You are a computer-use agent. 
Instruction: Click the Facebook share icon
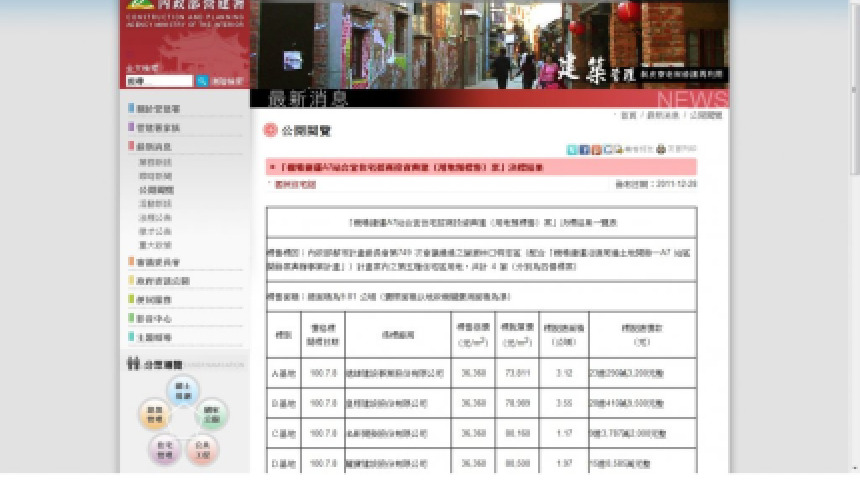click(584, 150)
